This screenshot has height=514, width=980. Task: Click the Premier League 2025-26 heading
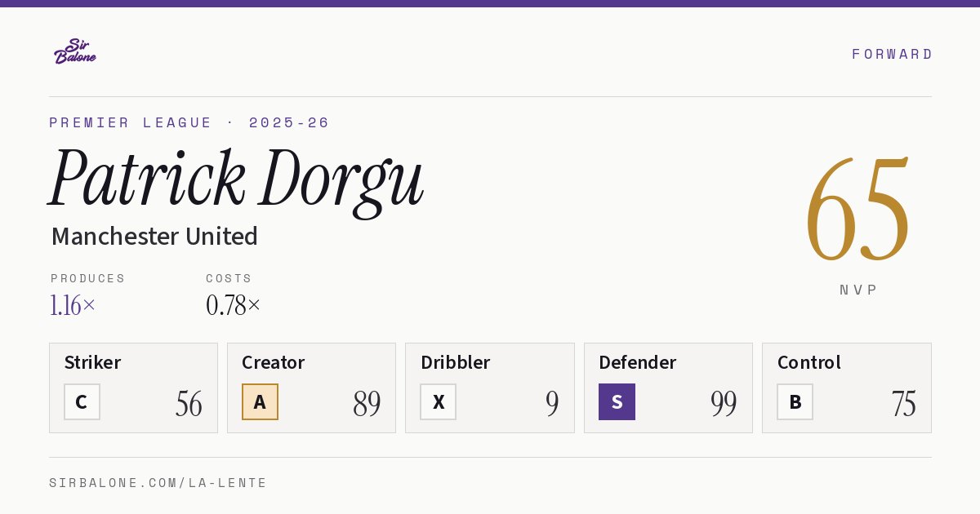[x=189, y=122]
